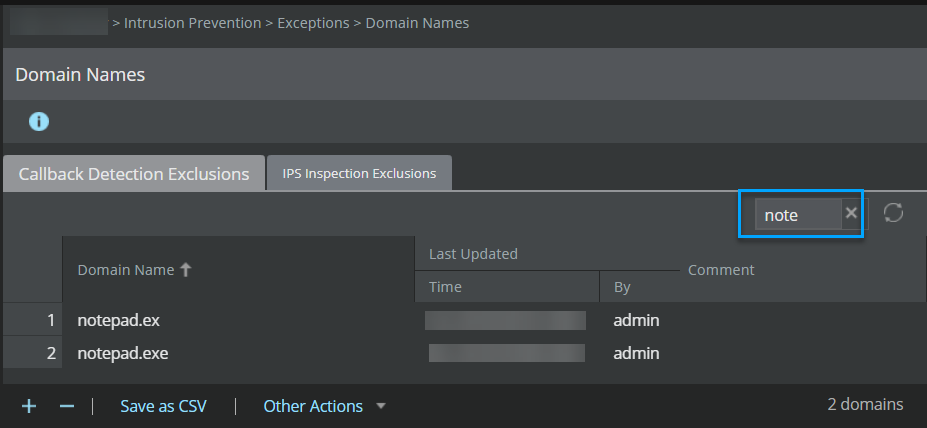Click Save as CSV link

tap(164, 406)
